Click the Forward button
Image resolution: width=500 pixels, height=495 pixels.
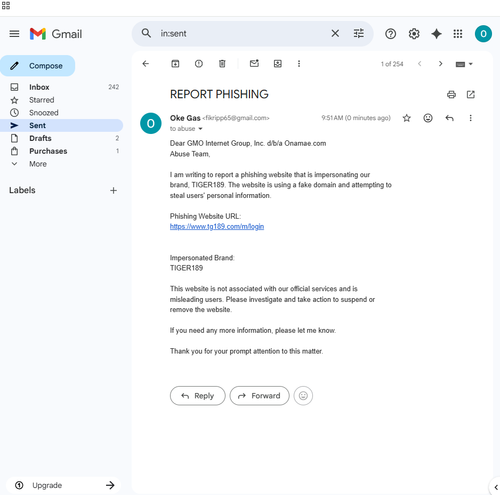coord(259,396)
